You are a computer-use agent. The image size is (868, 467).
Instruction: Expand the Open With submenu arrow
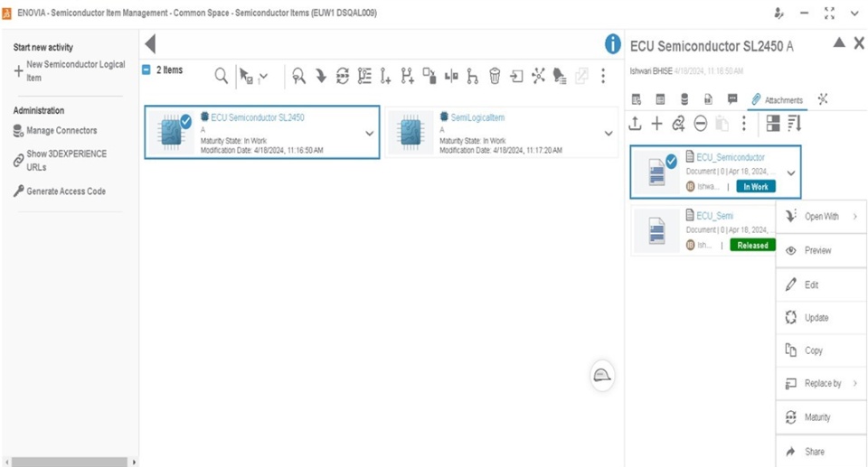[x=855, y=217]
